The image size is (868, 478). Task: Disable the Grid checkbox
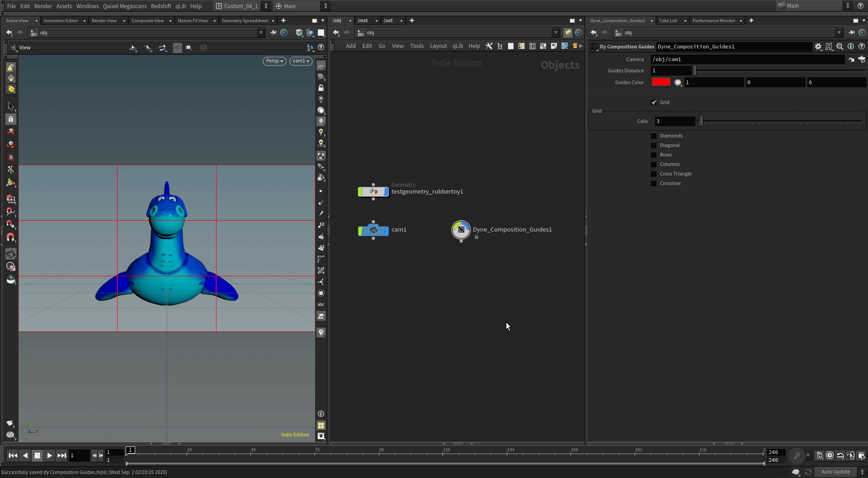654,103
